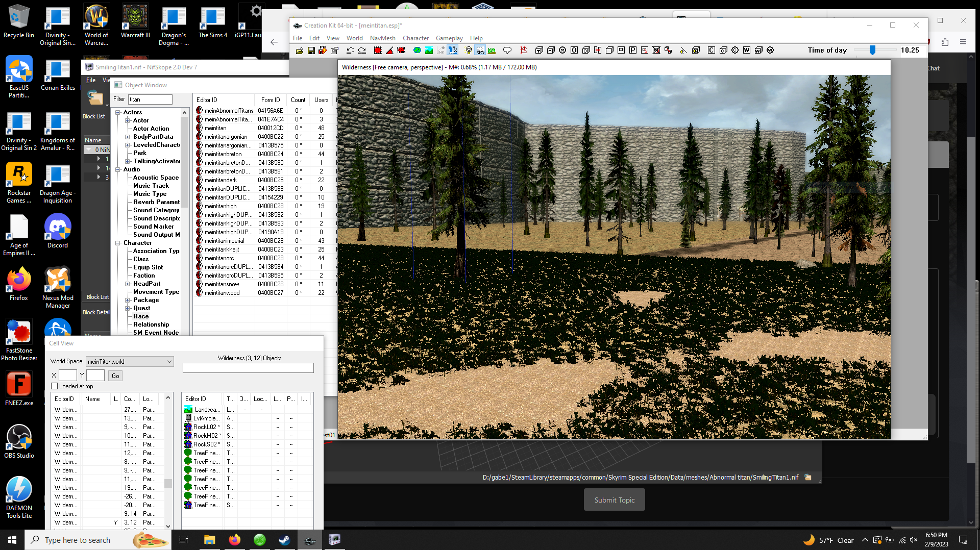This screenshot has width=980, height=550.
Task: Click the Windows Start button
Action: click(12, 540)
